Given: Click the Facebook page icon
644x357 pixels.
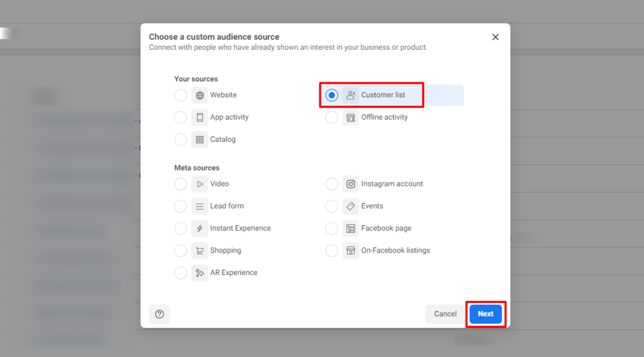Looking at the screenshot, I should pos(351,229).
